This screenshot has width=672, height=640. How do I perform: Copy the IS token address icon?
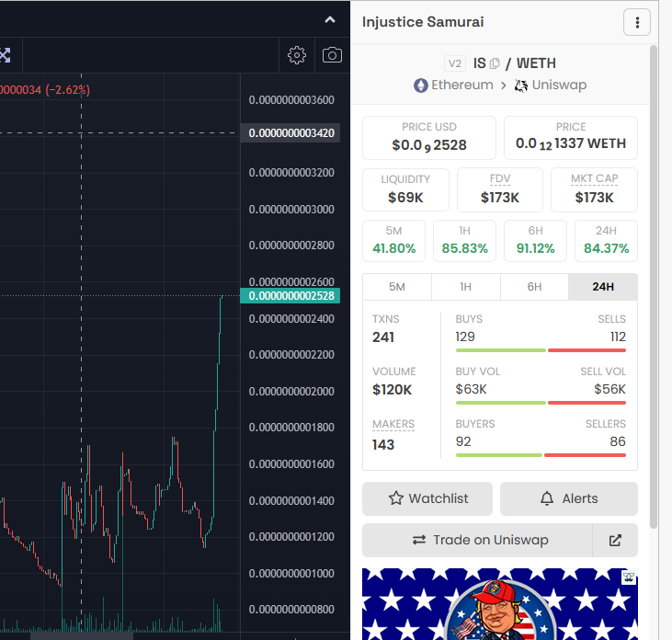[x=495, y=63]
